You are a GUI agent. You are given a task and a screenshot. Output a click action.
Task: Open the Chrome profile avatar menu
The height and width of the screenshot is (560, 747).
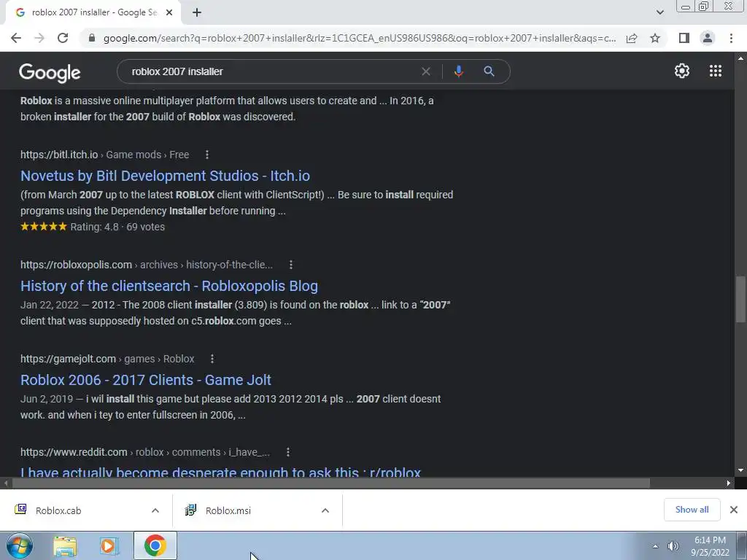[x=708, y=38]
